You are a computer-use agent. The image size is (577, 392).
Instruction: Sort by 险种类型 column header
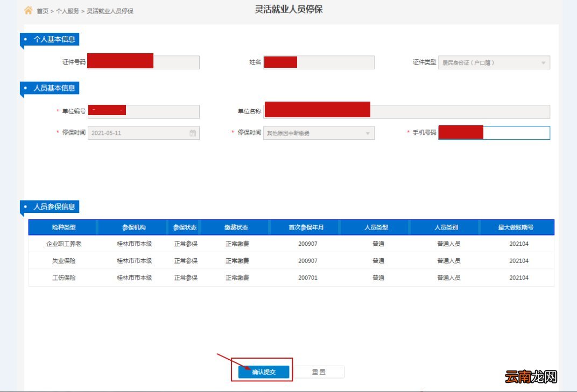point(64,227)
